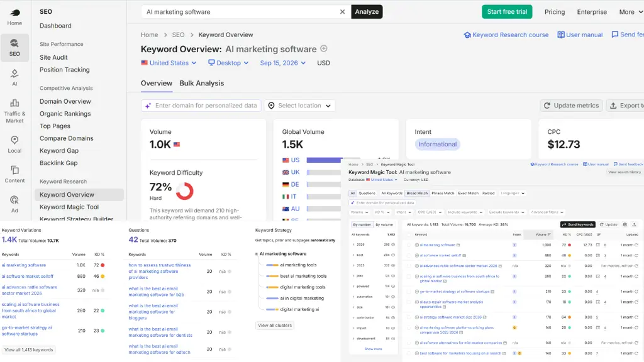Viewport: 644px width, 362px height.
Task: Check the ai auto repair software row
Action: pyautogui.click(x=409, y=302)
